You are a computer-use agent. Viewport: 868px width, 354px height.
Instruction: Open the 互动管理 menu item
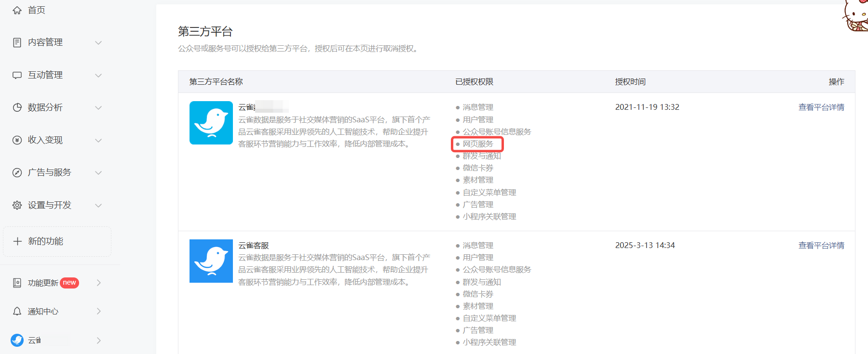(45, 75)
